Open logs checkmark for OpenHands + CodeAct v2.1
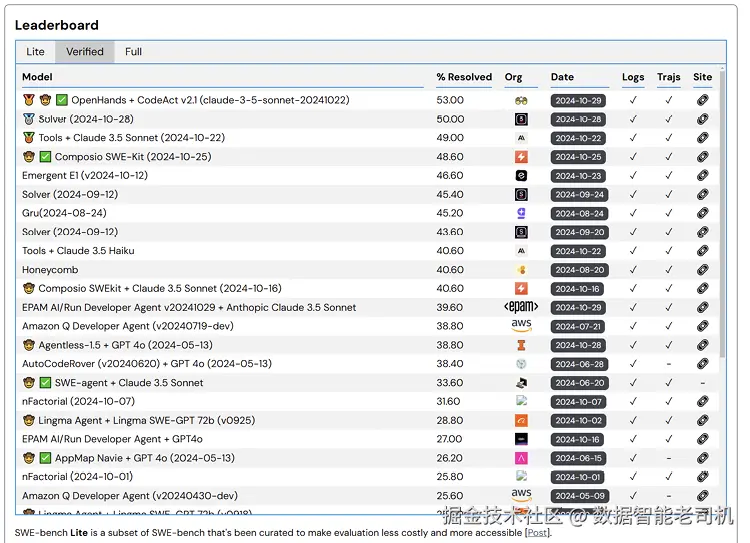 (x=633, y=100)
